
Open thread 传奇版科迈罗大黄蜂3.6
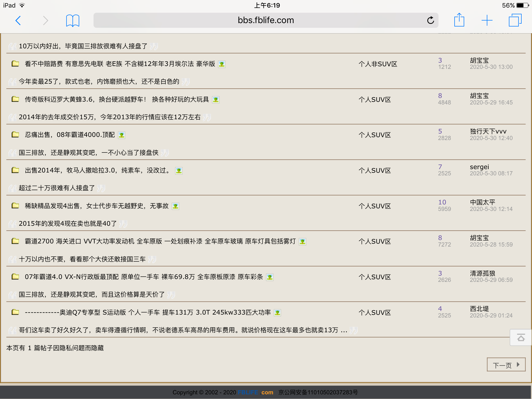click(x=117, y=99)
